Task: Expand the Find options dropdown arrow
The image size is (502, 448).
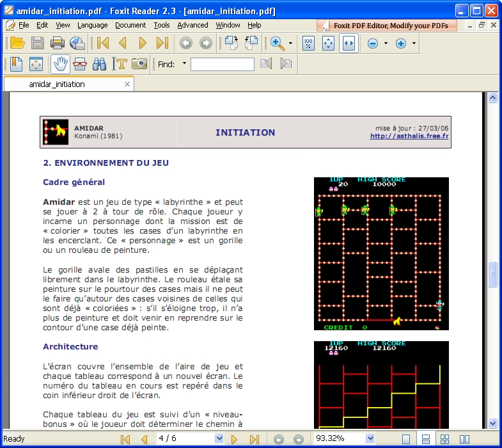Action: point(185,64)
